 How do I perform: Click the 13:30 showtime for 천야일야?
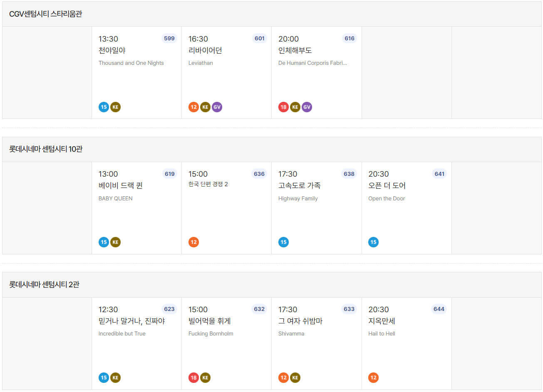point(108,39)
